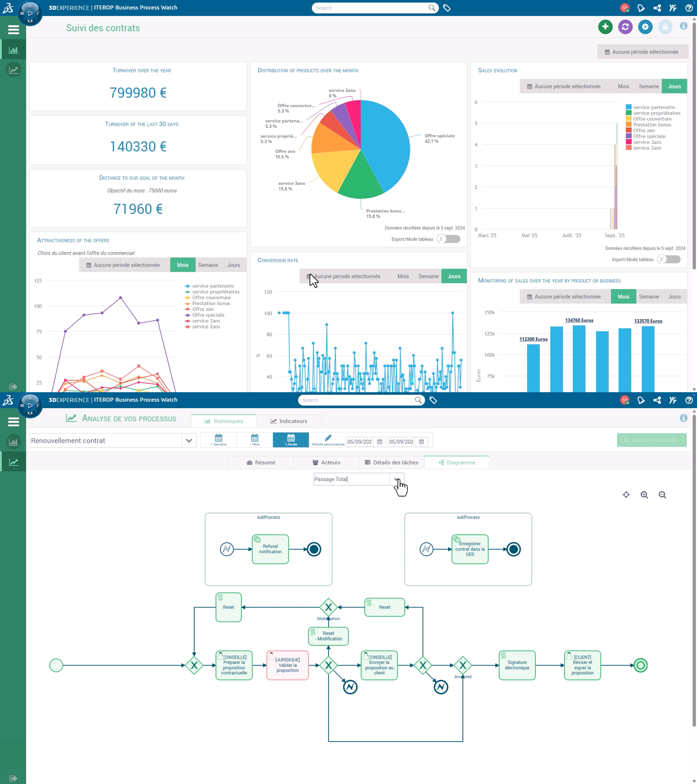
Task: Click the zoom in icon above the diagram
Action: [644, 495]
